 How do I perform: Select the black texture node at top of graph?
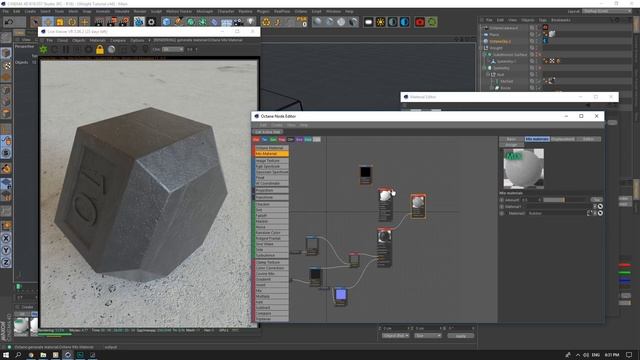click(365, 175)
